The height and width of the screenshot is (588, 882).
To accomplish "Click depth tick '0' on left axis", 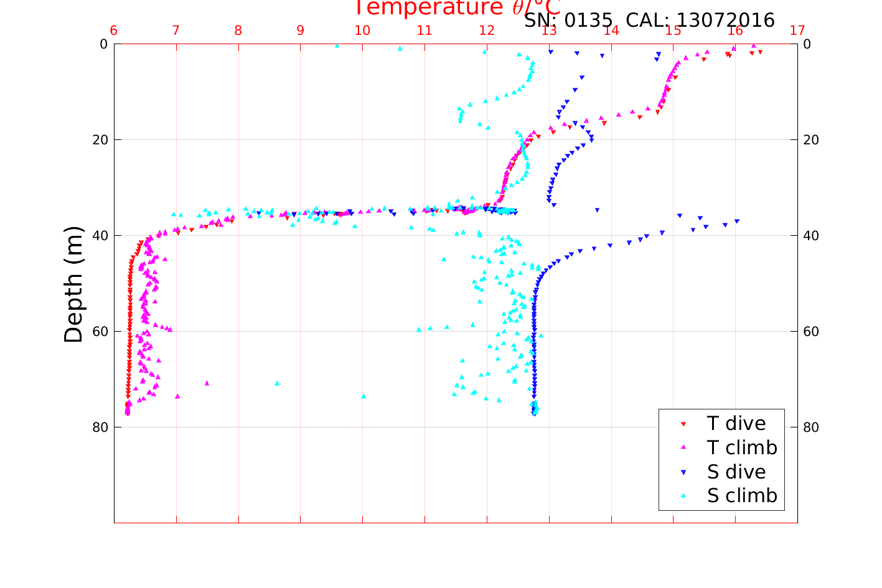I will 103,44.
